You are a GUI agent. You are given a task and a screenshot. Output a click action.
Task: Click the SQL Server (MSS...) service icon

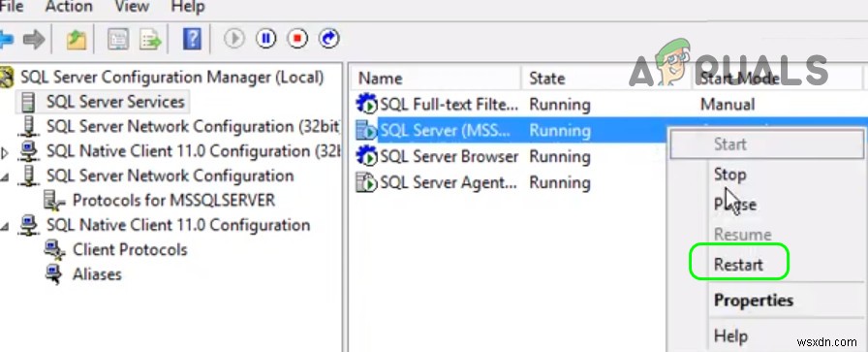pos(366,130)
